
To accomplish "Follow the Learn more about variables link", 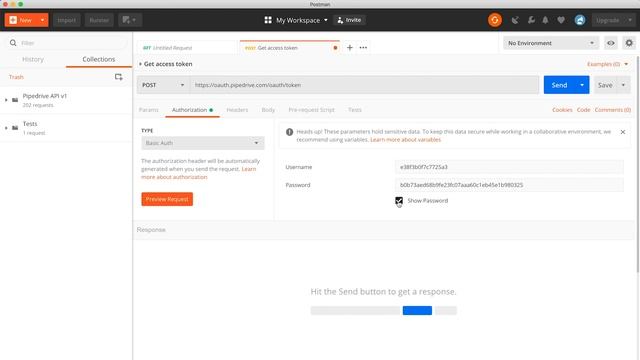I will 405,140.
